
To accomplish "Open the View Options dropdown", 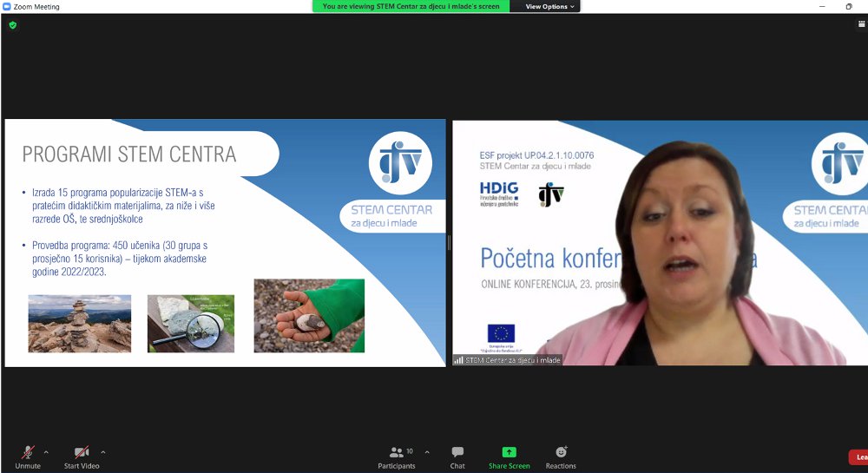I will coord(550,6).
